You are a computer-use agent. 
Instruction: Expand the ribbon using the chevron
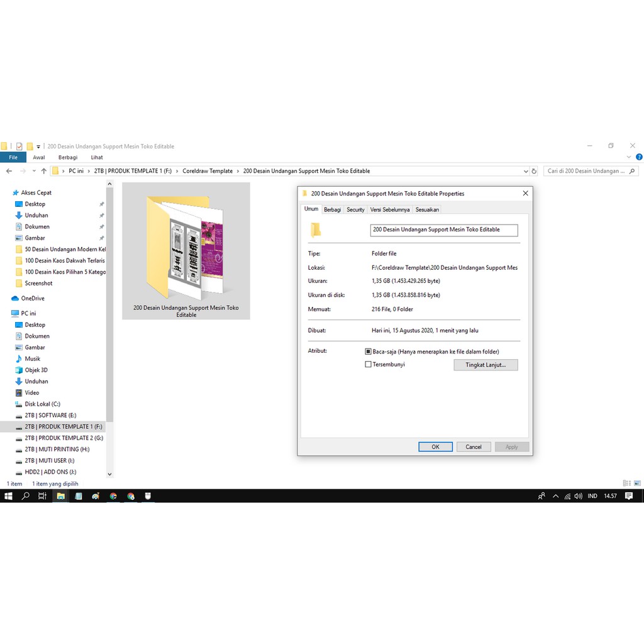[x=630, y=157]
